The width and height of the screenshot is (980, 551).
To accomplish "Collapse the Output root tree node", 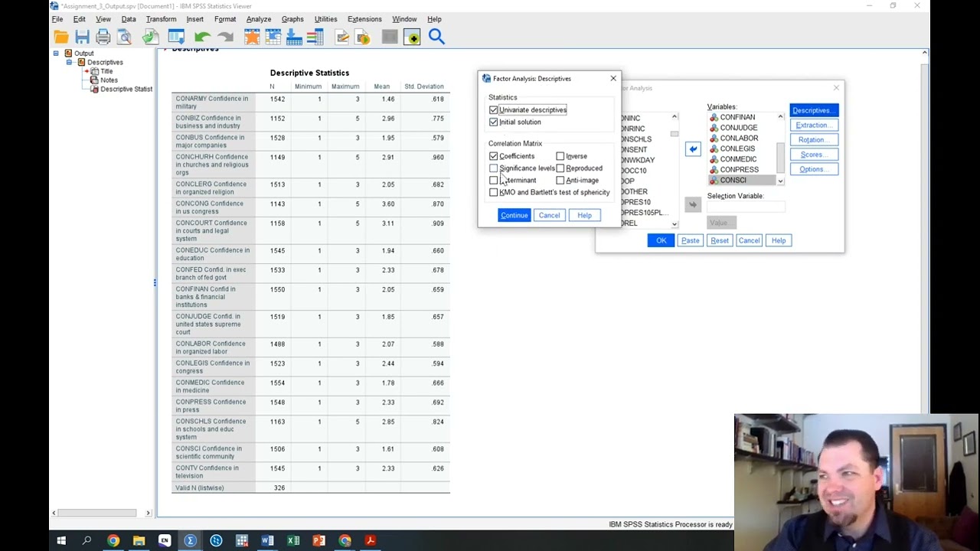I will point(56,54).
